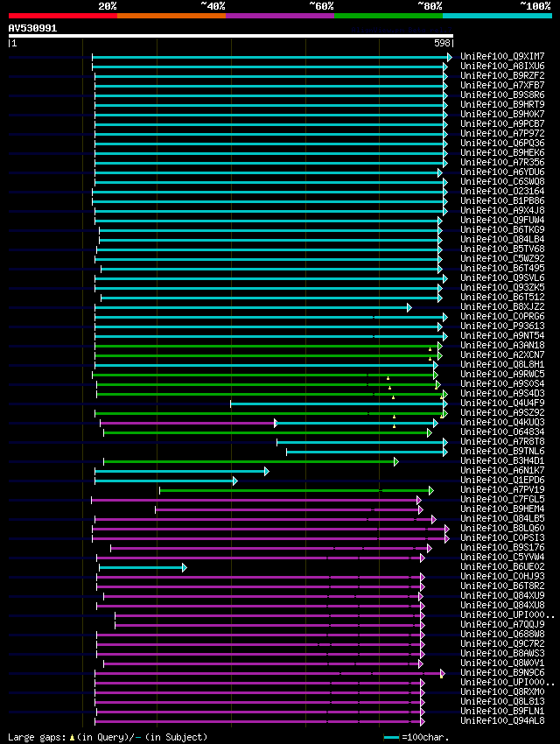Viewport: 560px width, 744px height.
Task: Click hit label UniRef100_B8XJZ2
Action: click(x=502, y=306)
